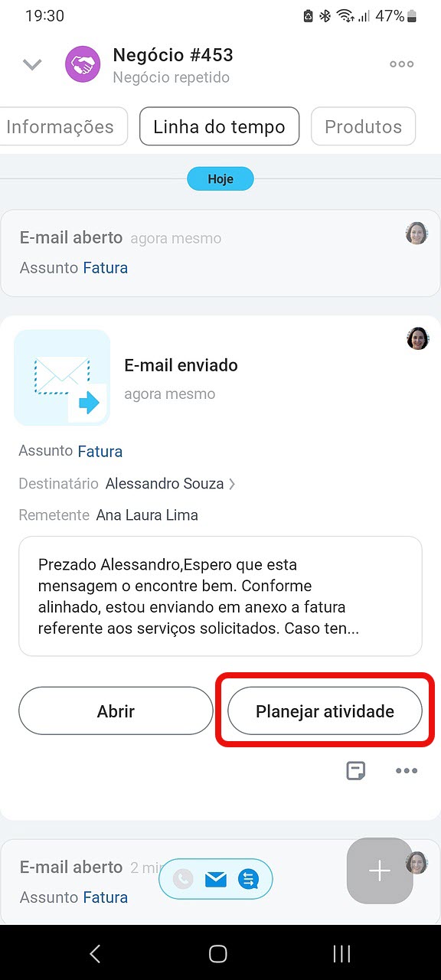Viewport: 441px width, 980px height.
Task: Select the Linha do tempo tab
Action: point(219,126)
